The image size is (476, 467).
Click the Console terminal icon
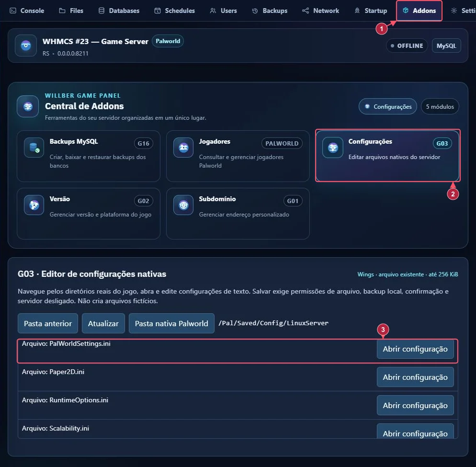13,11
